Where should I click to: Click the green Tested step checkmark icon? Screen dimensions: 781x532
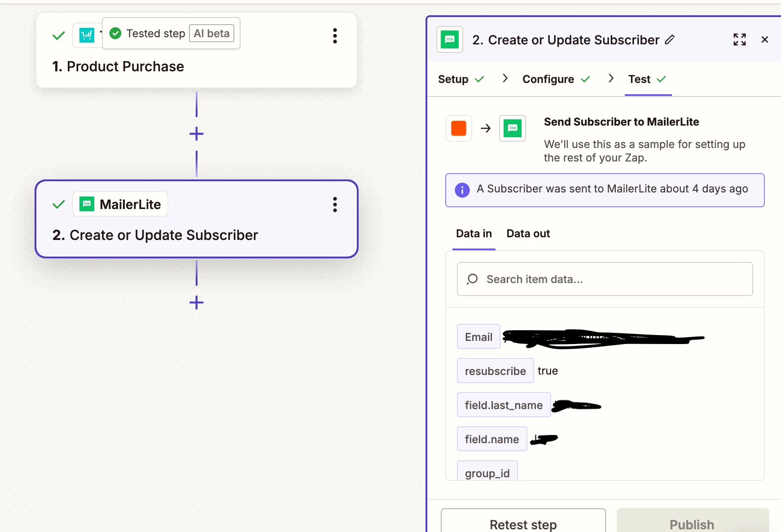(x=115, y=33)
